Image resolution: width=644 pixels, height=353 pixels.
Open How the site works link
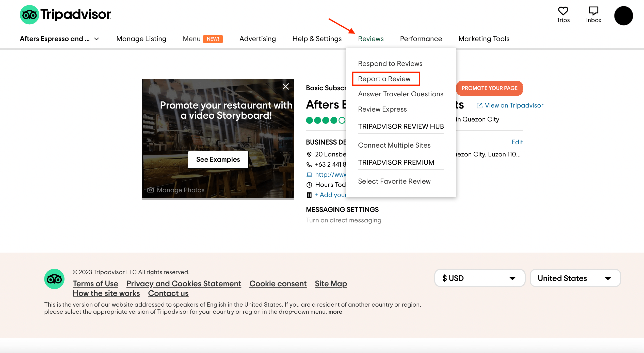[106, 293]
